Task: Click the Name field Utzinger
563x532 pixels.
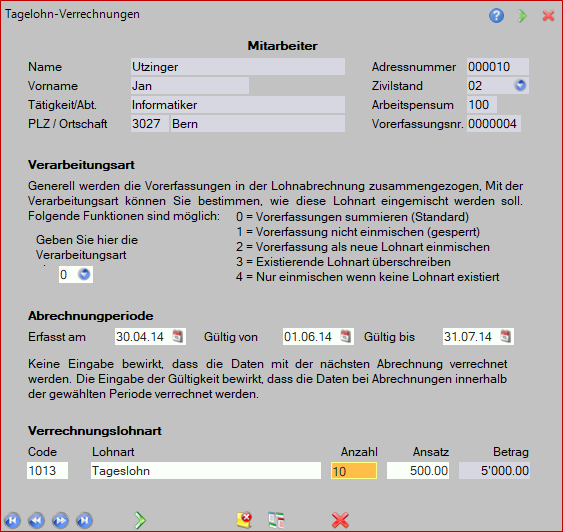Action: 238,67
